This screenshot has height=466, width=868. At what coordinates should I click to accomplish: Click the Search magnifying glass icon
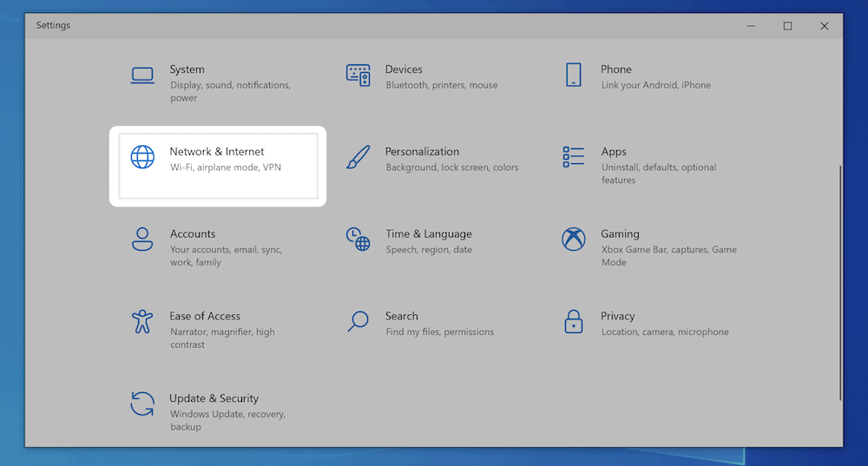358,322
